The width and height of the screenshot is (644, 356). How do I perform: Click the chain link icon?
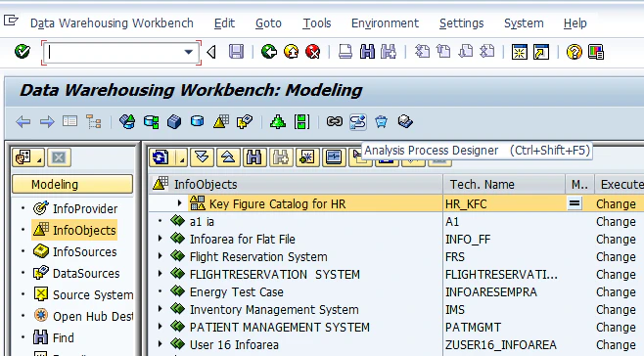[335, 121]
